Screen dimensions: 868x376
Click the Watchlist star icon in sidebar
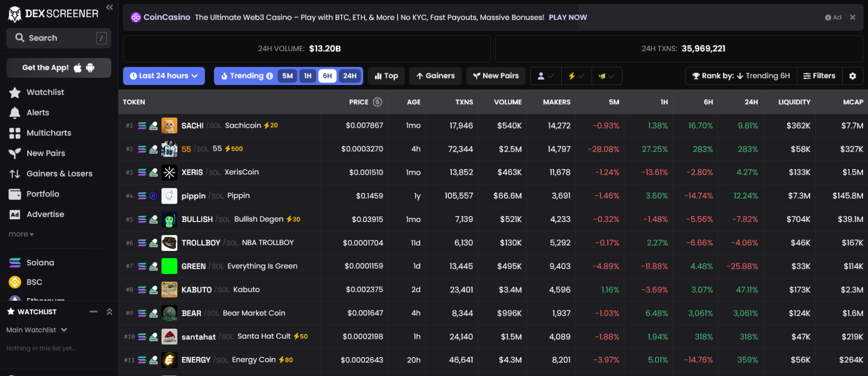click(x=15, y=92)
